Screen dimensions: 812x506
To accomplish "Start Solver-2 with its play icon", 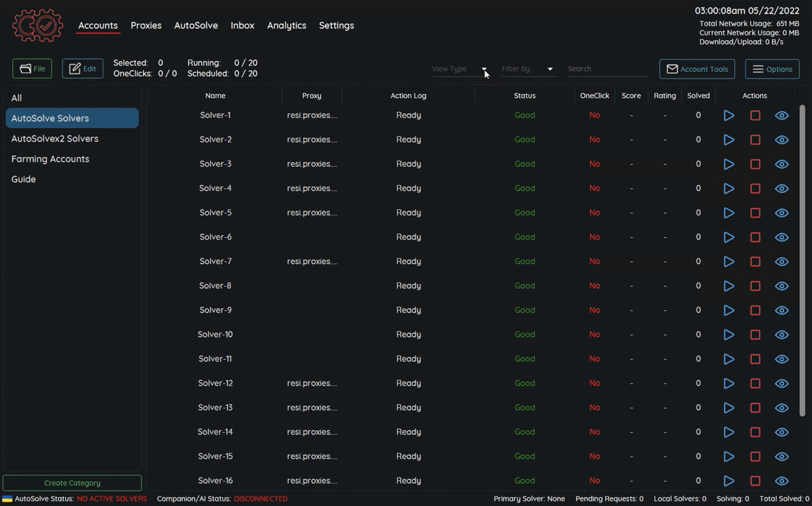I will [729, 140].
